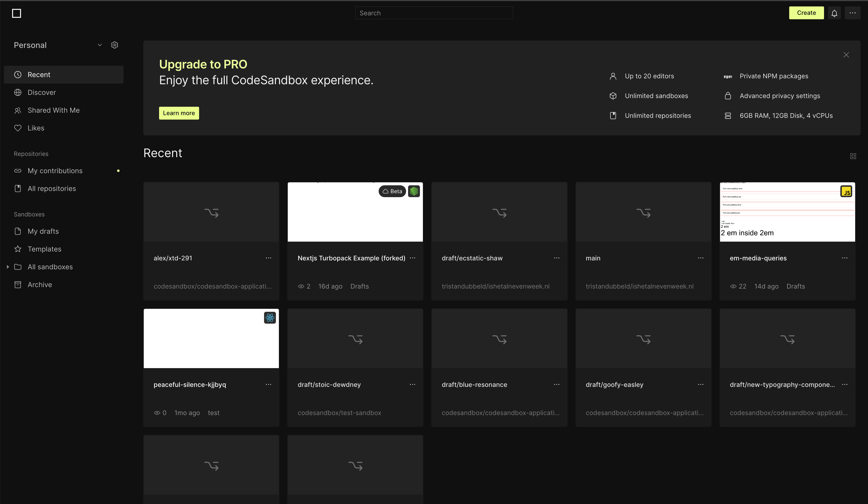This screenshot has height=504, width=868.
Task: Click the views eye icon on peaceful-silence card
Action: pyautogui.click(x=157, y=413)
